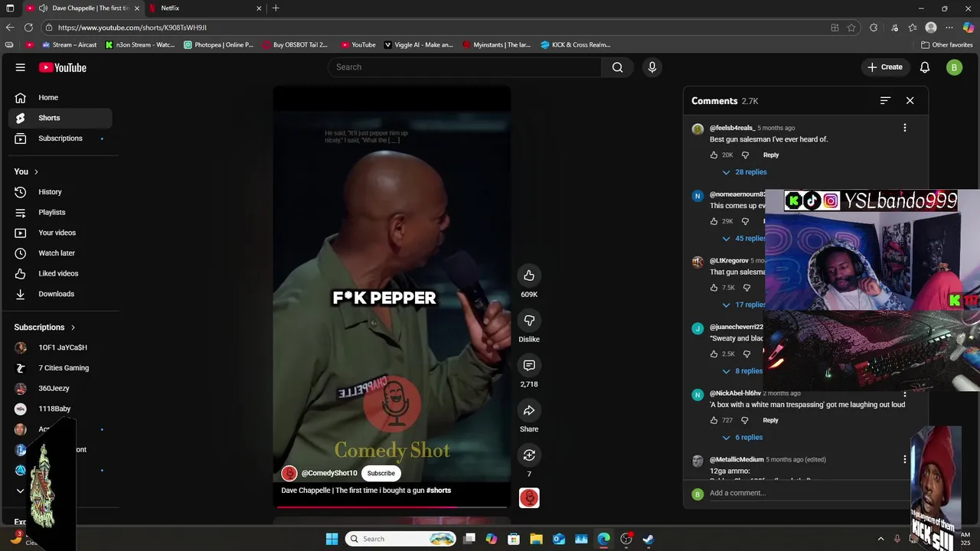Like the feelsb4reals_ comment
The width and height of the screenshot is (980, 551).
coord(714,155)
